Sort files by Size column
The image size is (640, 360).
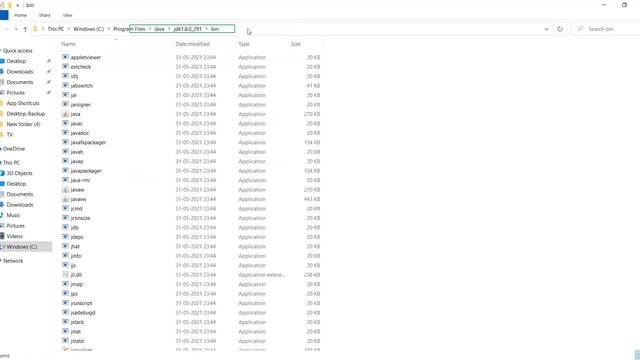[x=296, y=44]
